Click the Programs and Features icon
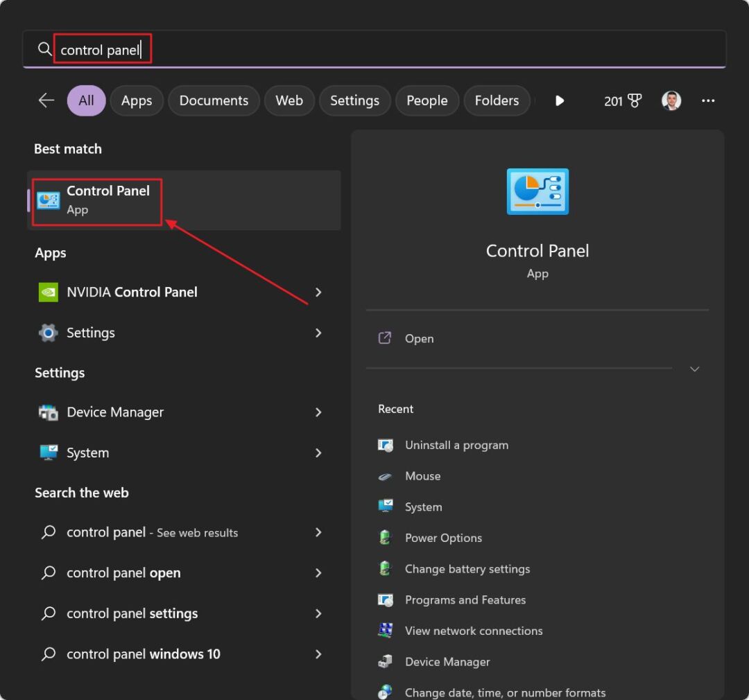This screenshot has height=700, width=749. [x=385, y=600]
